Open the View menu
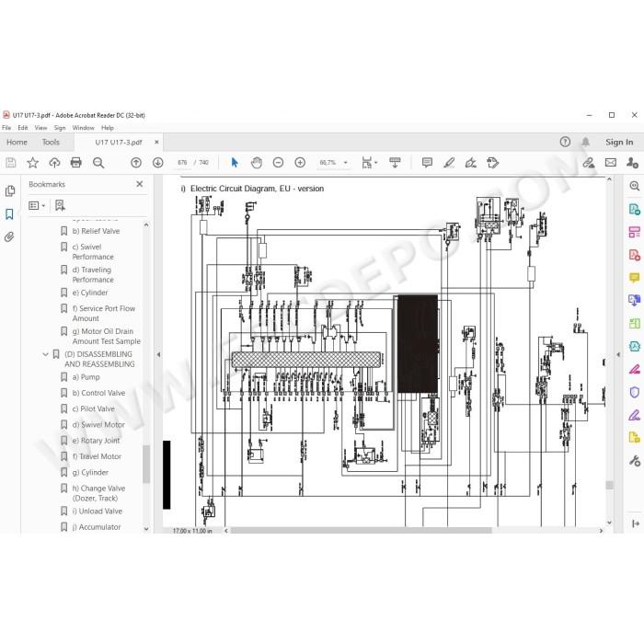 40,128
